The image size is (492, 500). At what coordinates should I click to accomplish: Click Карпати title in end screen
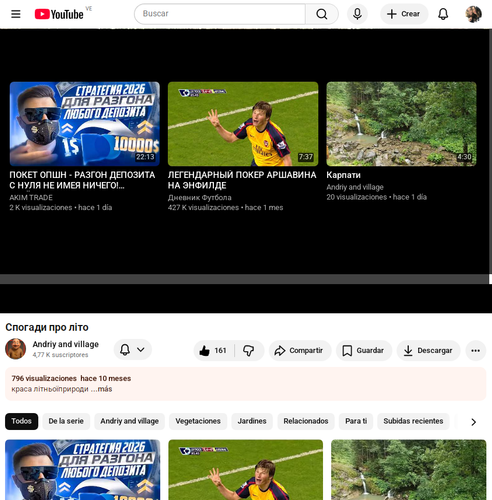point(343,175)
